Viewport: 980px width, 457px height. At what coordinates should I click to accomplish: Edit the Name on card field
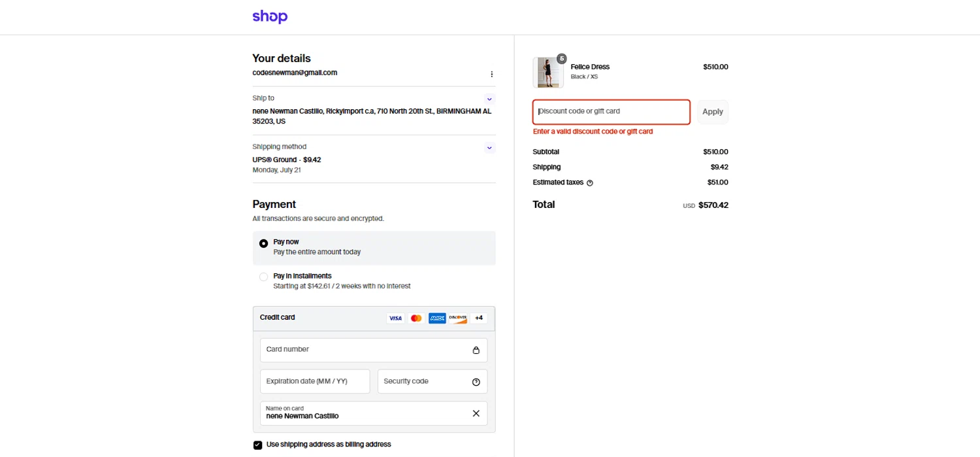[x=374, y=413]
